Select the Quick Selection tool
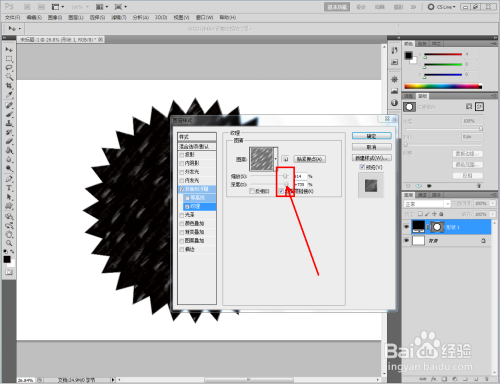 point(9,77)
